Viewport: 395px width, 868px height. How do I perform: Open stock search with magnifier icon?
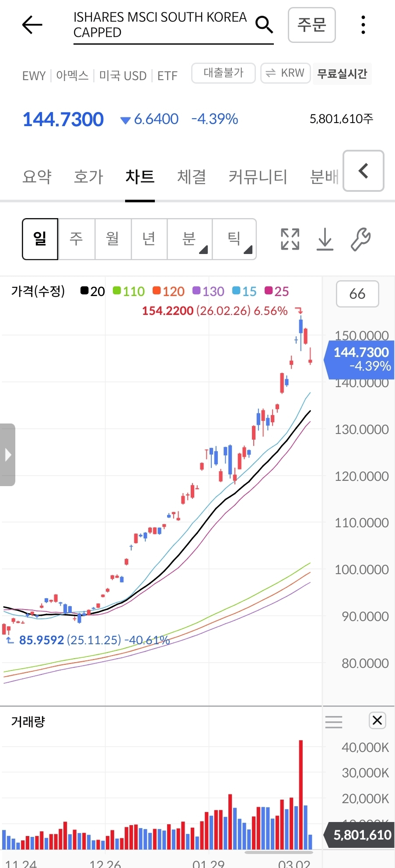click(264, 25)
